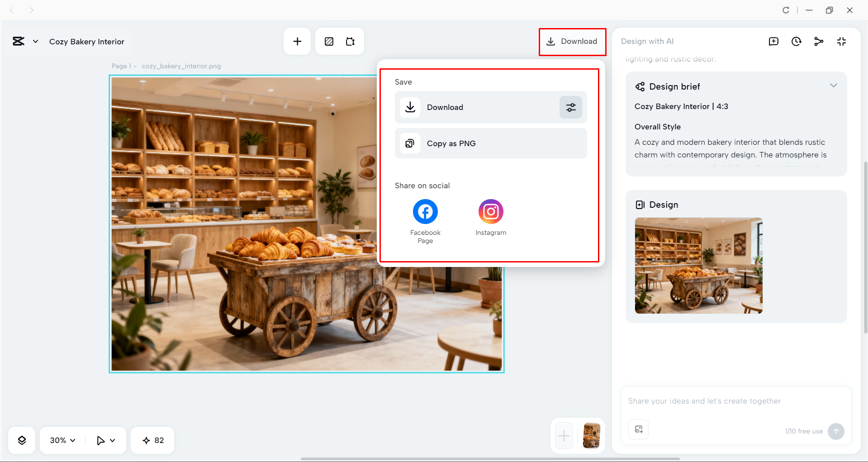Viewport: 868px width, 462px height.
Task: Click the AI panel vertical scrollbar
Action: pos(865,248)
